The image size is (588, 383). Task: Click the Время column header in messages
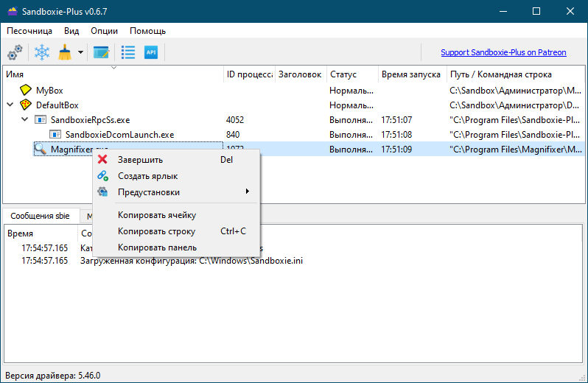tap(41, 233)
